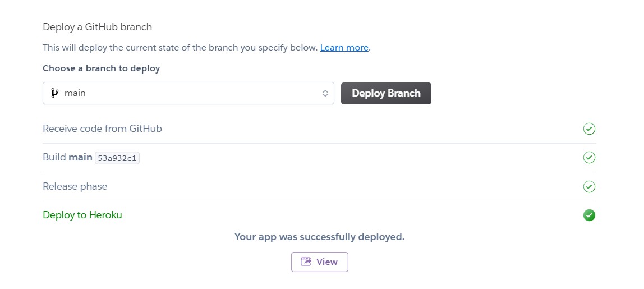Click the Build main step label
This screenshot has width=644, height=289.
point(67,158)
